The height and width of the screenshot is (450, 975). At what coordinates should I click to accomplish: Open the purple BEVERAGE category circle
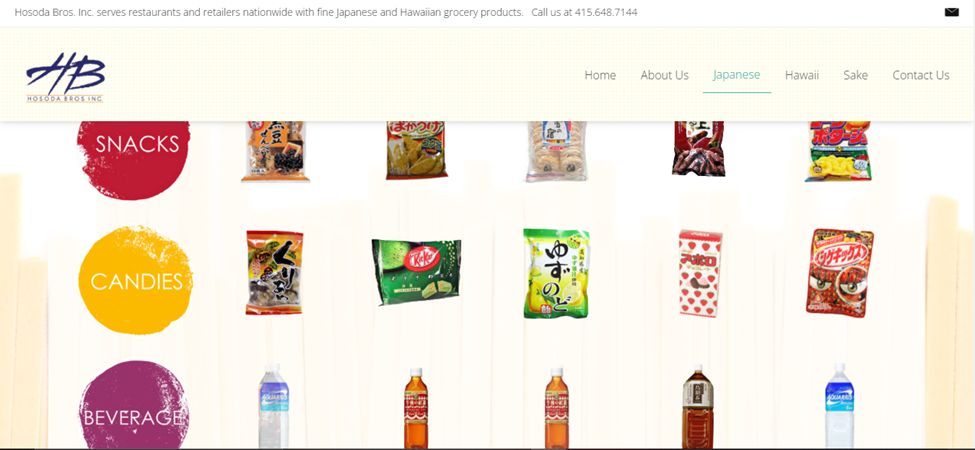pyautogui.click(x=134, y=405)
